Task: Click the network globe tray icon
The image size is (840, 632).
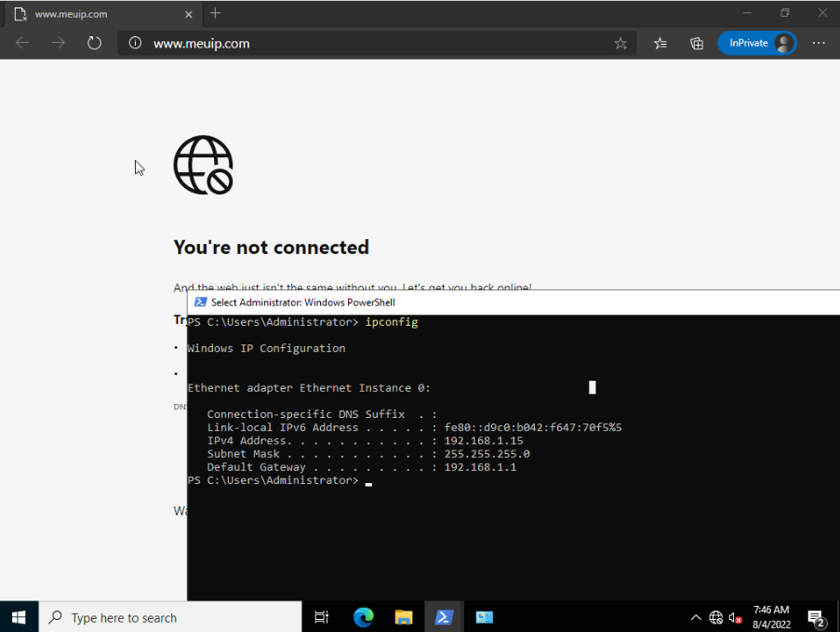Action: (x=715, y=617)
